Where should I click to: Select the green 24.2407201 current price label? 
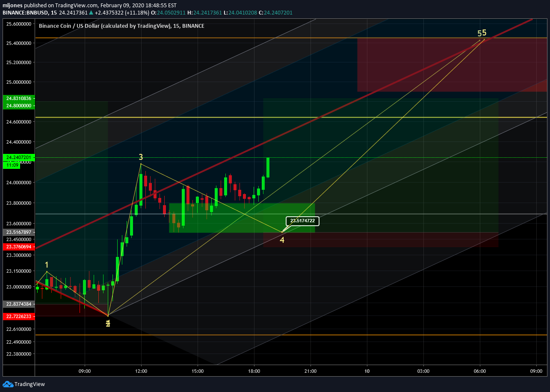18,157
